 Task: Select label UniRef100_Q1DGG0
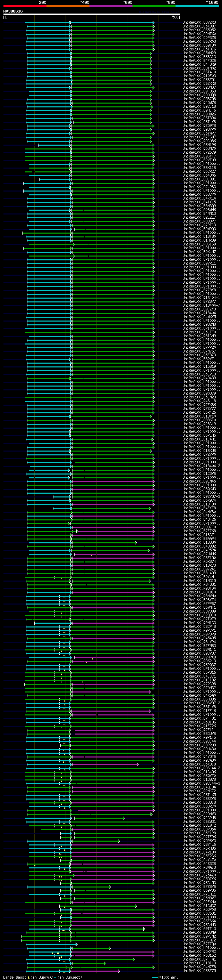pos(199,543)
